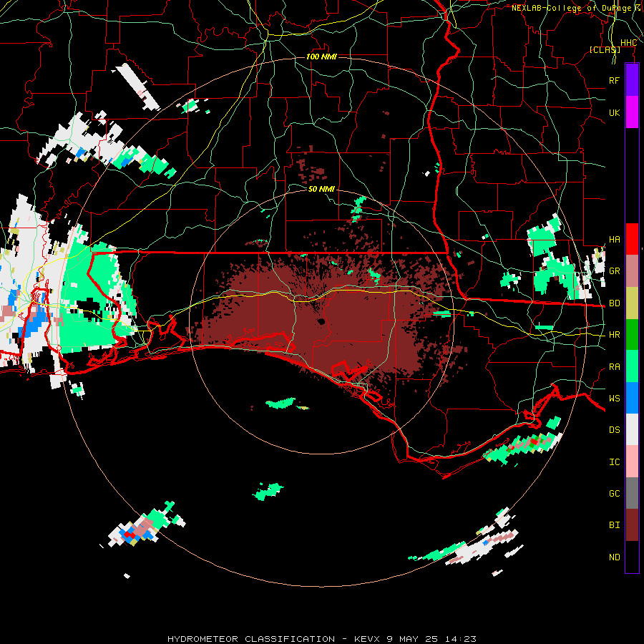The width and height of the screenshot is (644, 644).
Task: Click the ND legend label
Action: [x=614, y=557]
